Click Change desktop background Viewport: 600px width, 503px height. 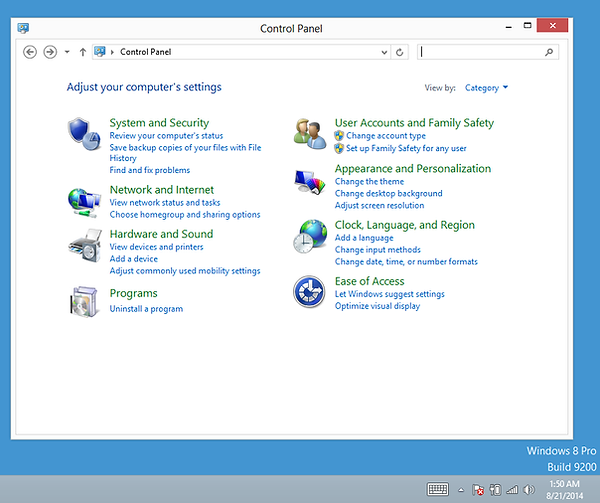(388, 194)
